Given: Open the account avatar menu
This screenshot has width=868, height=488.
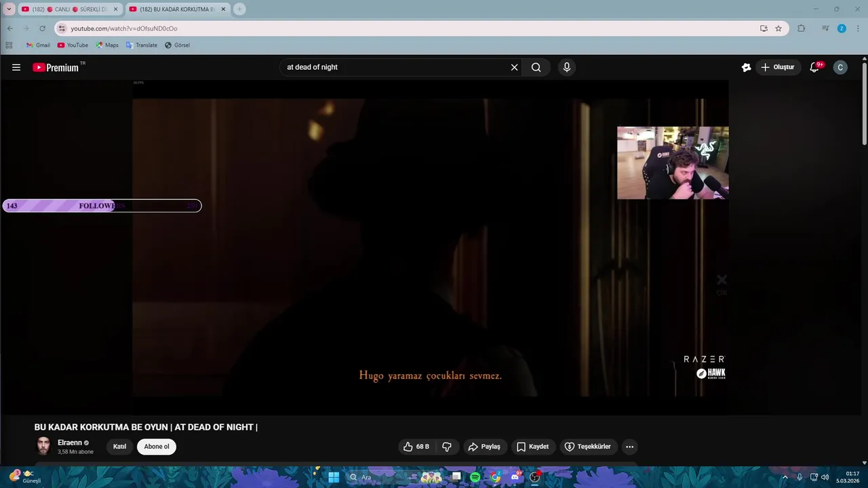Looking at the screenshot, I should click(840, 67).
